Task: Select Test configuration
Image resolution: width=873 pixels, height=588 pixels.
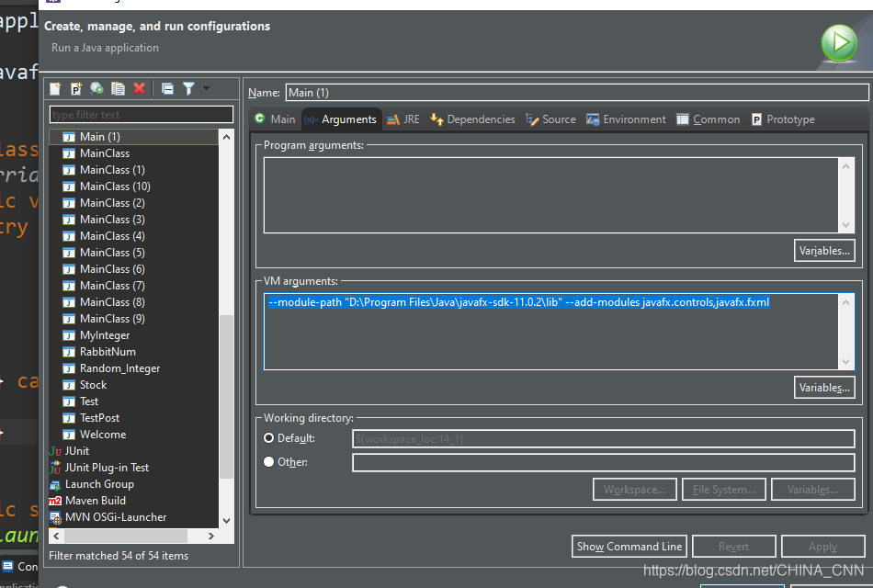Action: tap(89, 401)
